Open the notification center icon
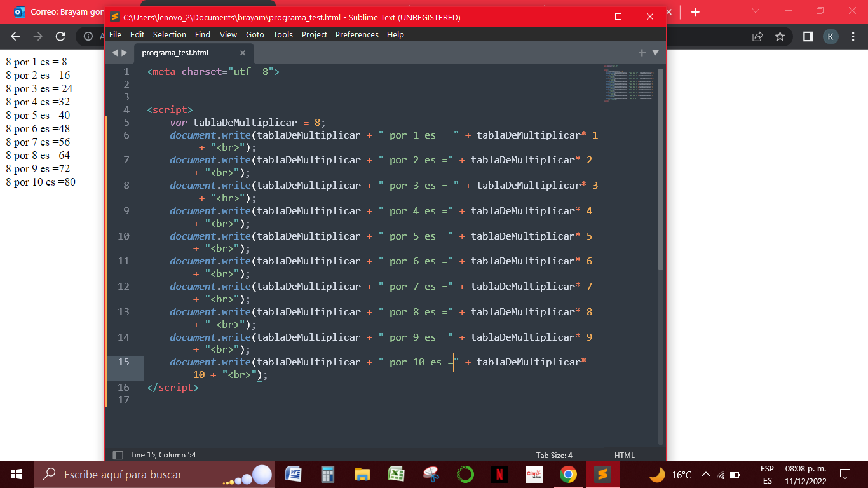The width and height of the screenshot is (868, 488). coord(845,475)
